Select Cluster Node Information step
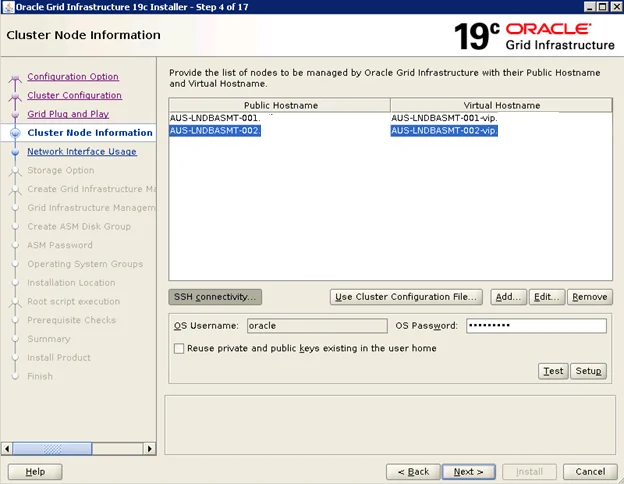This screenshot has height=484, width=624. coord(90,133)
